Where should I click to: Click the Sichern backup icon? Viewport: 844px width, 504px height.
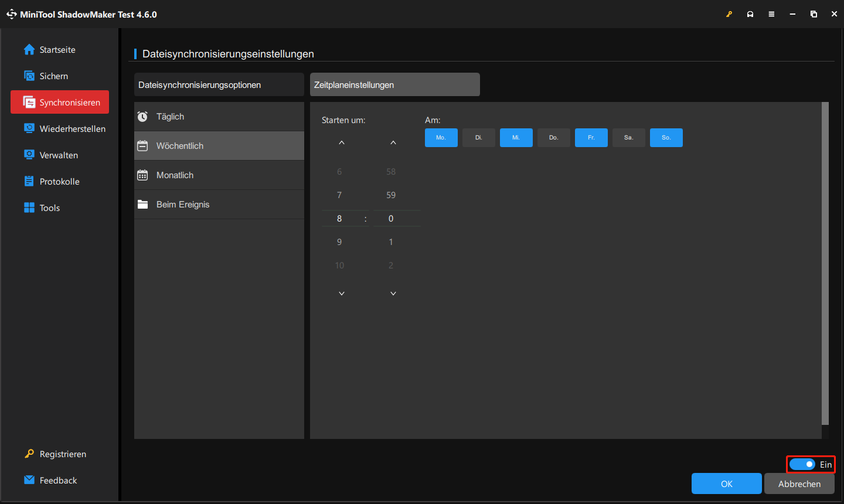(x=29, y=76)
